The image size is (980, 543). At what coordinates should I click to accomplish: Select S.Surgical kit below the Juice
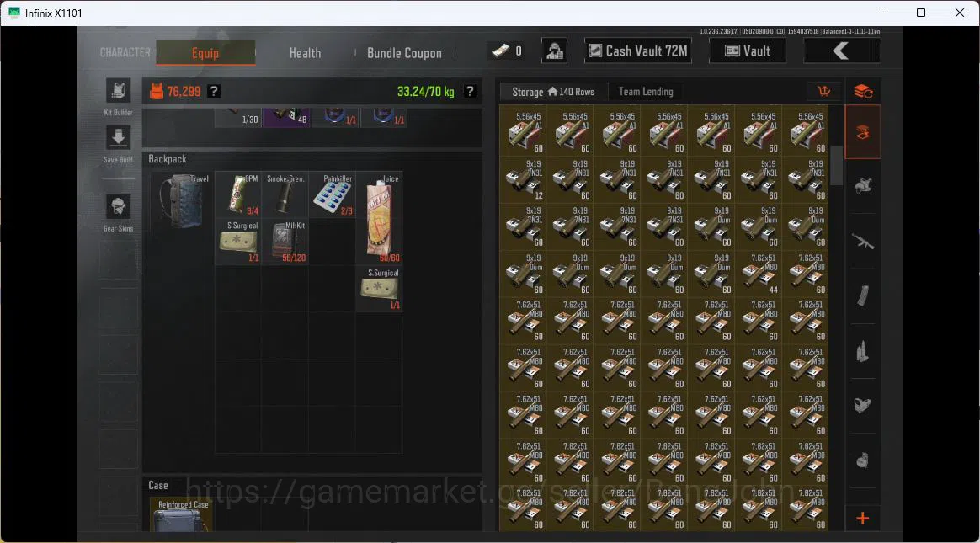pos(380,289)
